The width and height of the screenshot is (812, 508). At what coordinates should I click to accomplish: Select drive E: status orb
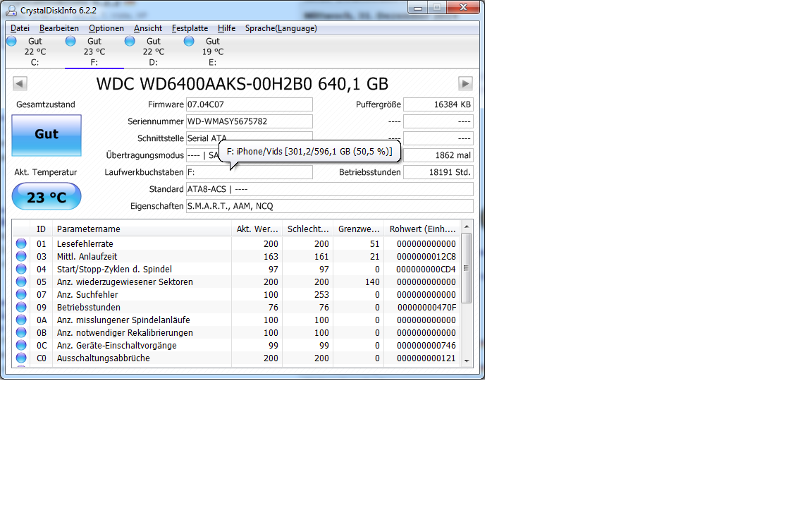[x=189, y=41]
